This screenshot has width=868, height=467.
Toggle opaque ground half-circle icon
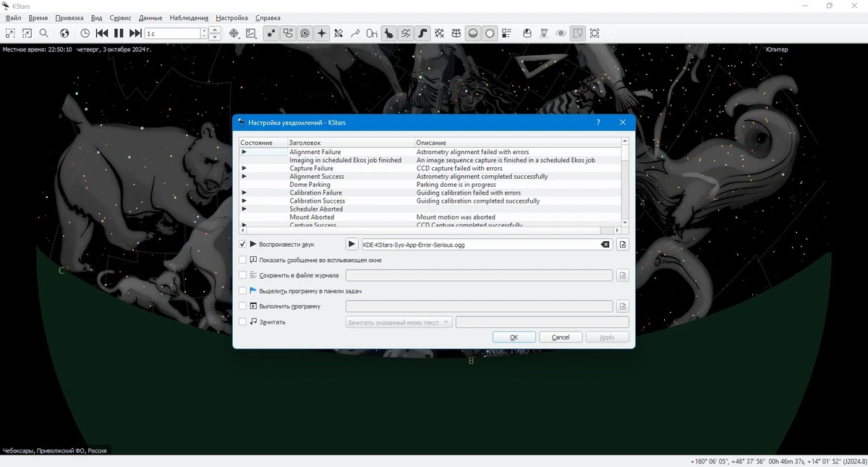pyautogui.click(x=473, y=33)
